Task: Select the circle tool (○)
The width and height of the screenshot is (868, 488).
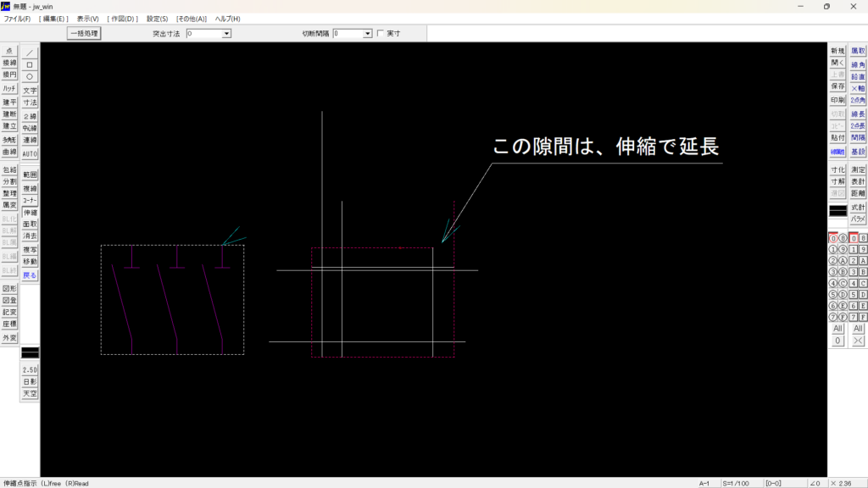Action: 30,76
